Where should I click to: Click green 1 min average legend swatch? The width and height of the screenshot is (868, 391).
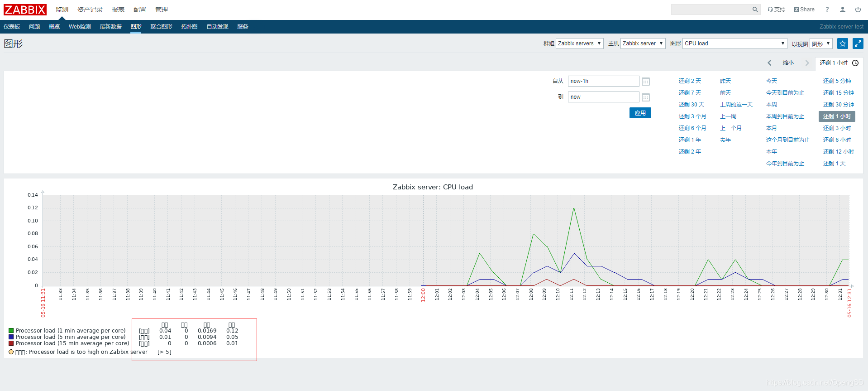coord(11,331)
